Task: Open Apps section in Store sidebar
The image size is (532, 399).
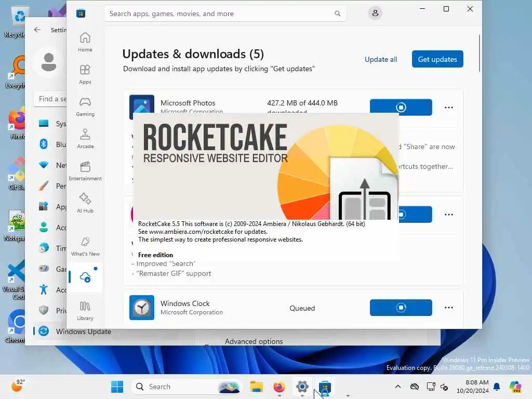Action: coord(85,74)
